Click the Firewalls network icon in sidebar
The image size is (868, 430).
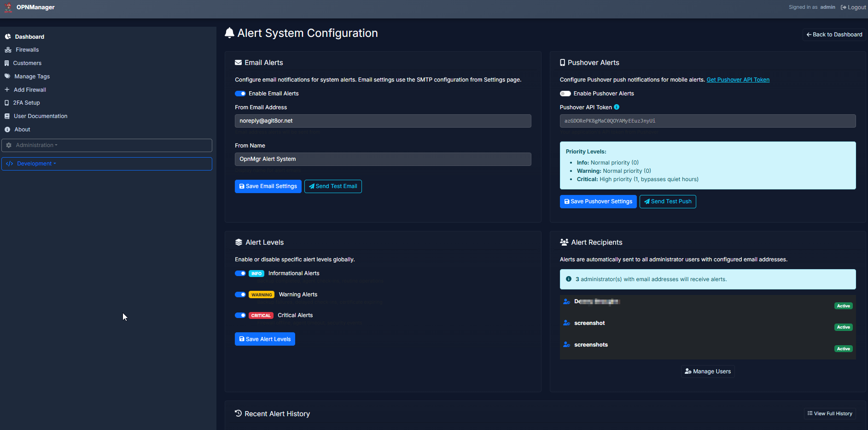click(x=8, y=50)
